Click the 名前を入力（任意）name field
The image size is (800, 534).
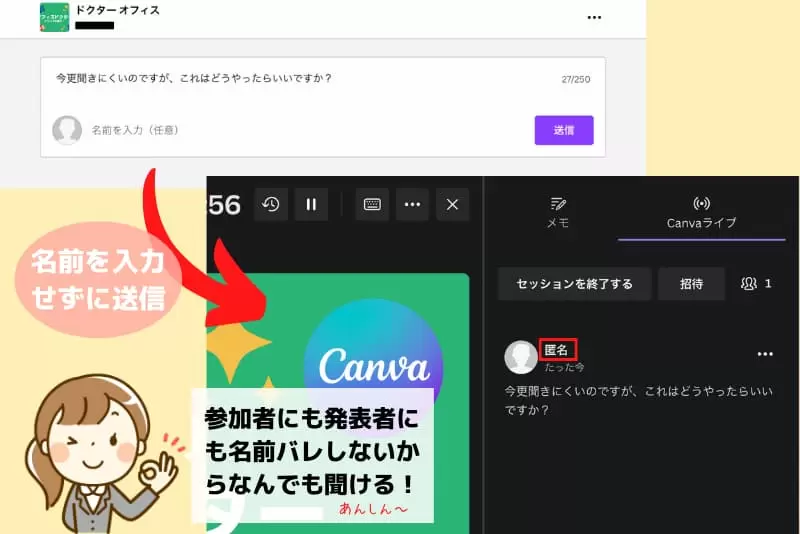pyautogui.click(x=135, y=130)
